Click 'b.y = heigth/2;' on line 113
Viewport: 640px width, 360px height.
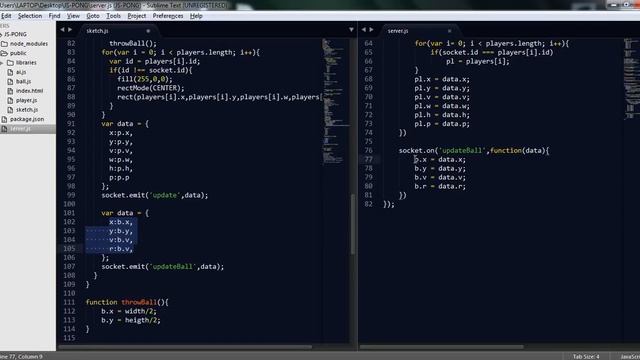131,320
